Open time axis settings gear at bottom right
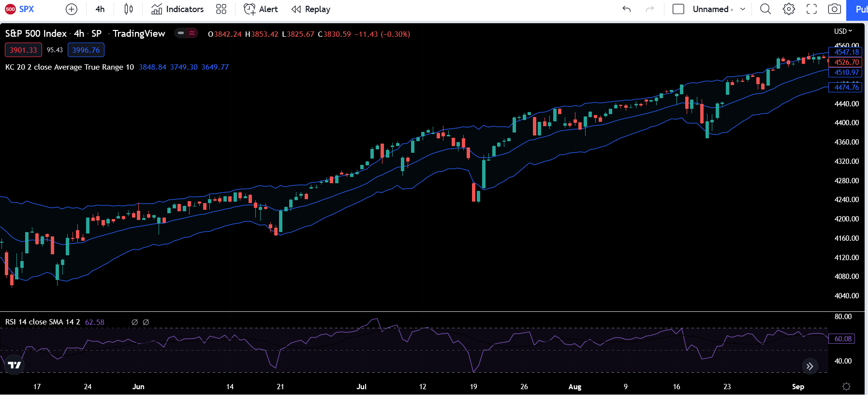 coord(846,386)
